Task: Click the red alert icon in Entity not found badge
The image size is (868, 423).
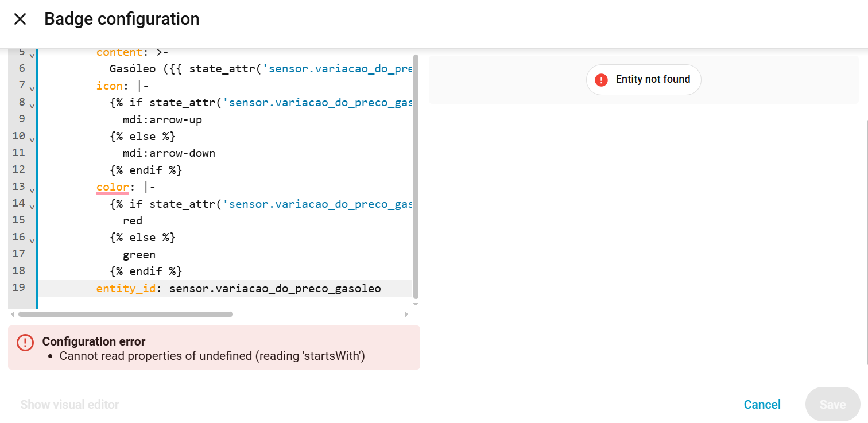Action: 601,80
